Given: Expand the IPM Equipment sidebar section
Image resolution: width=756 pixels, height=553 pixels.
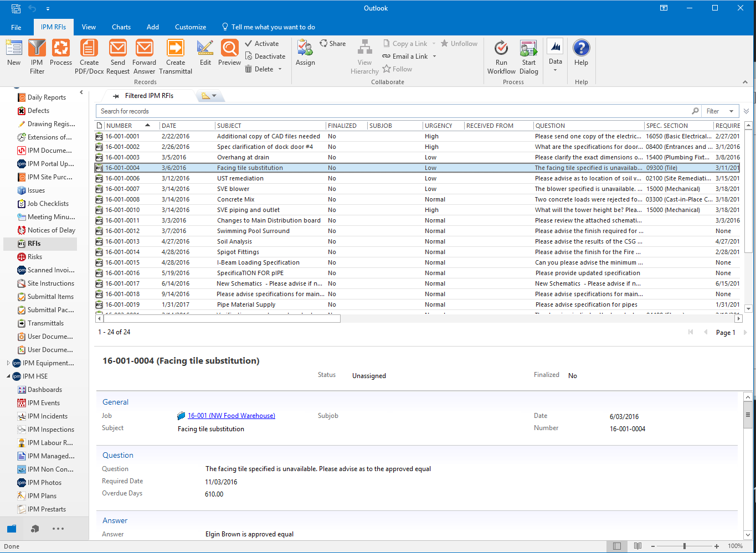Looking at the screenshot, I should point(7,363).
